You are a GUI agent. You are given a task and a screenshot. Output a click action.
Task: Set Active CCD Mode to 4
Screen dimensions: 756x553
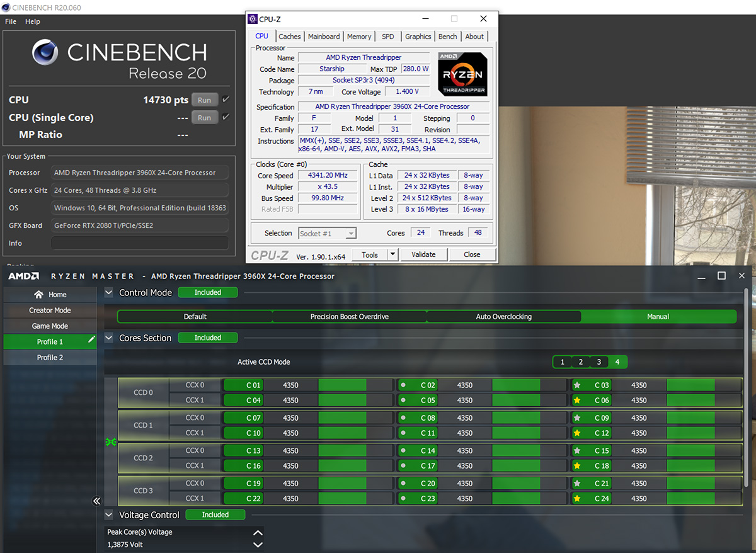click(617, 362)
